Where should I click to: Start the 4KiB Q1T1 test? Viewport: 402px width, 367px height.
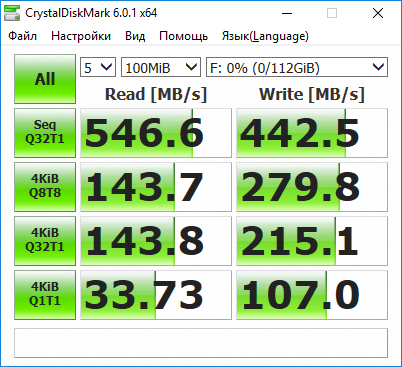pyautogui.click(x=45, y=295)
